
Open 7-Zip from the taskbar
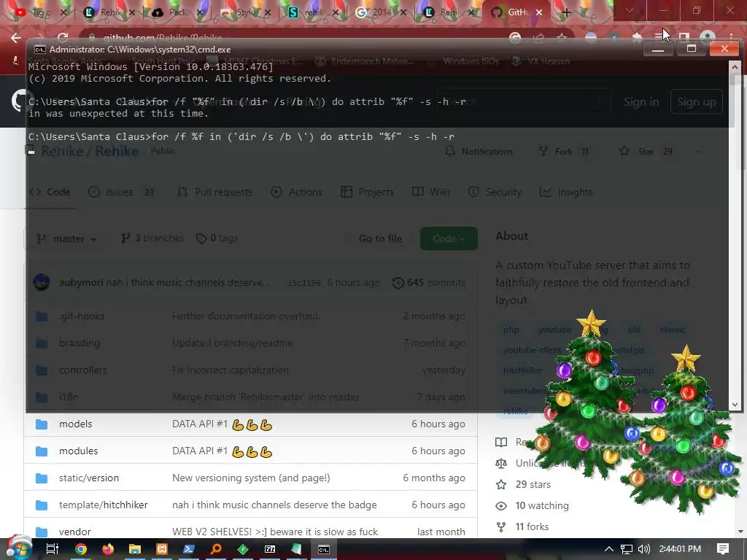point(270,549)
